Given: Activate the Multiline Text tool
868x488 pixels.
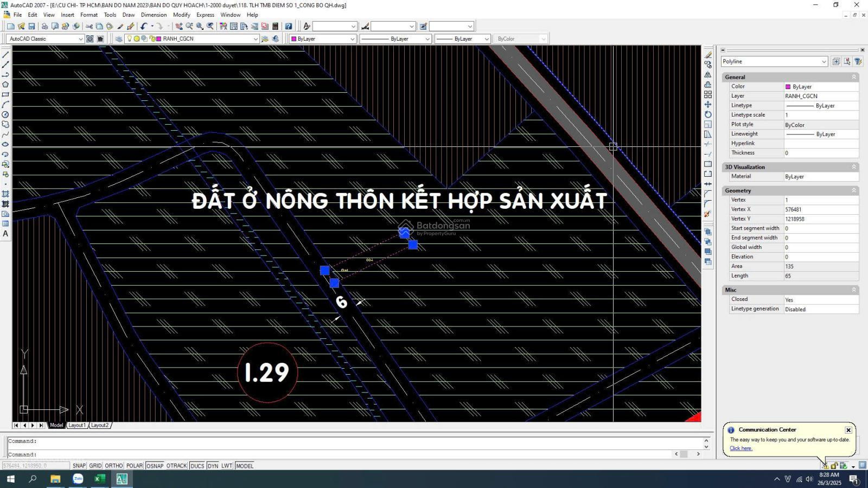Looking at the screenshot, I should (x=5, y=234).
